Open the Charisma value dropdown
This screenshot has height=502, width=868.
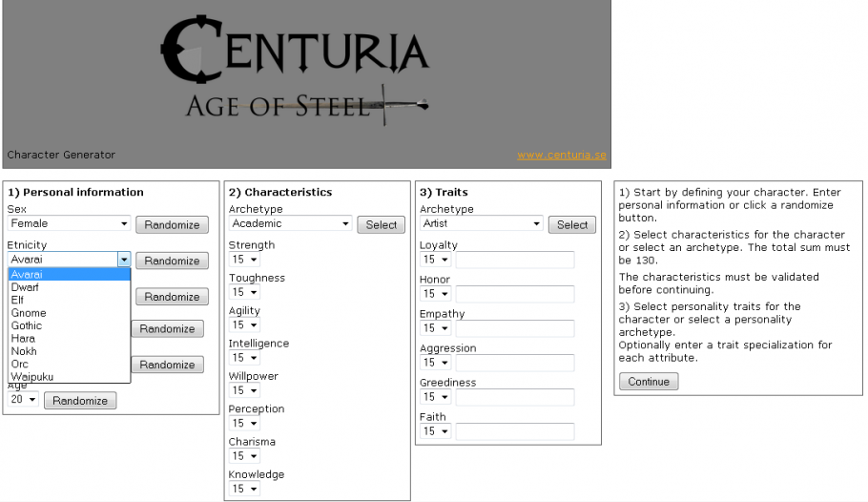pyautogui.click(x=244, y=455)
